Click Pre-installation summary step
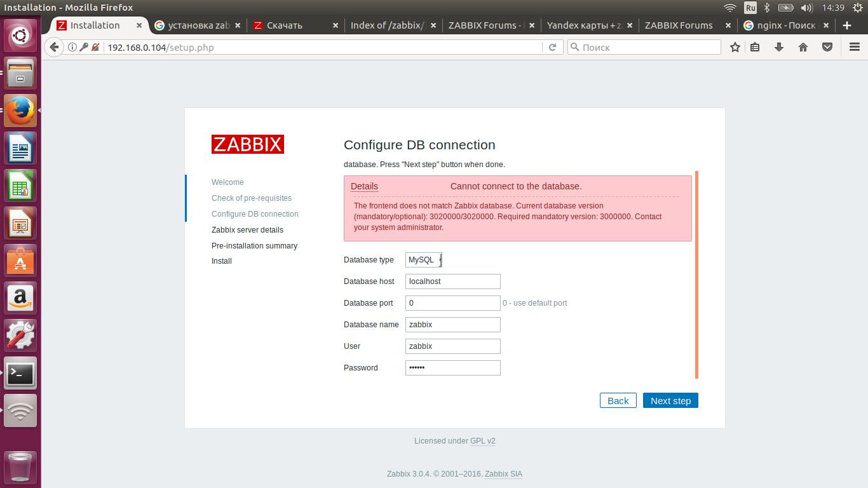The image size is (868, 488). click(x=254, y=246)
